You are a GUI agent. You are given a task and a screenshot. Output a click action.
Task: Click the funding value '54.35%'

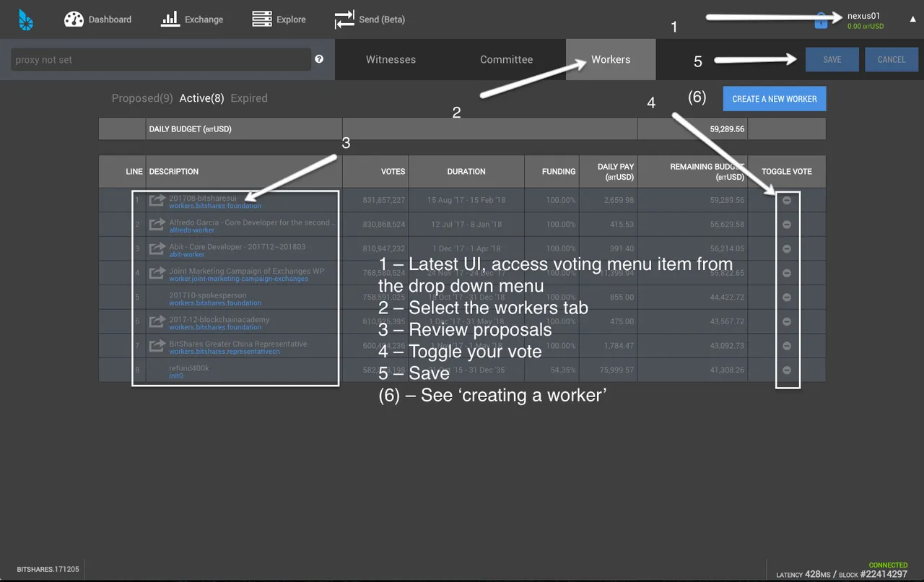tap(562, 370)
